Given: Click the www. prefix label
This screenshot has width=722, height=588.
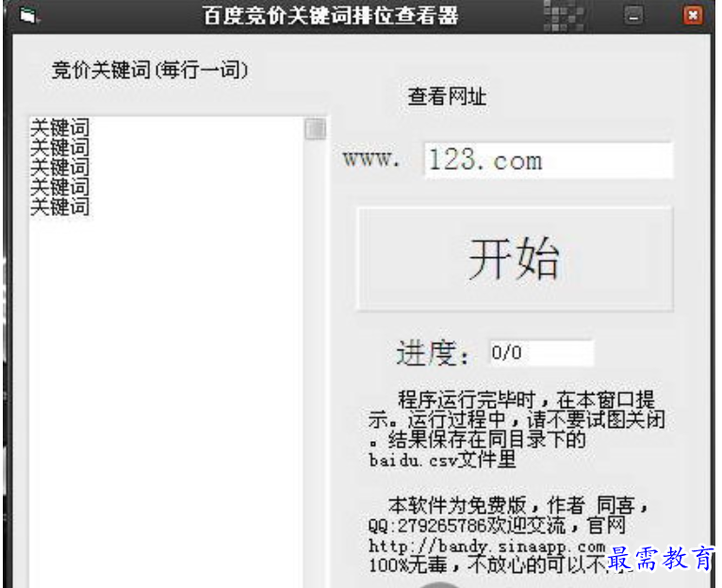Looking at the screenshot, I should click(371, 159).
